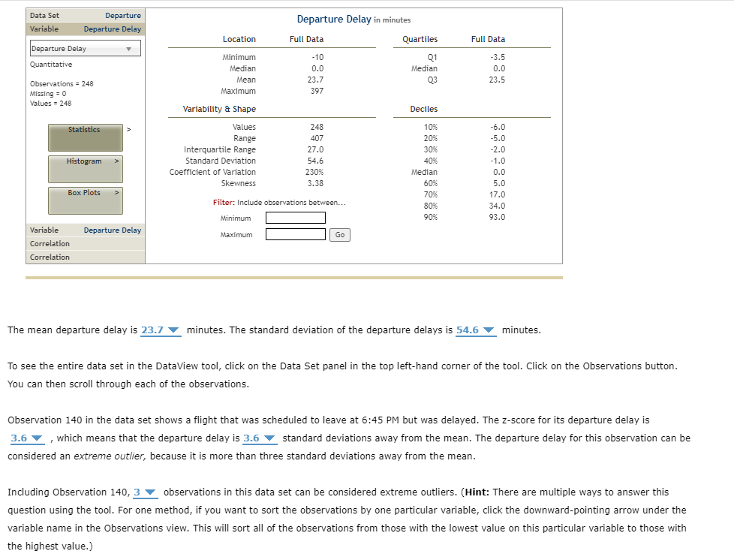This screenshot has width=734, height=560.
Task: Click the Minimum filter input field
Action: pos(294,218)
